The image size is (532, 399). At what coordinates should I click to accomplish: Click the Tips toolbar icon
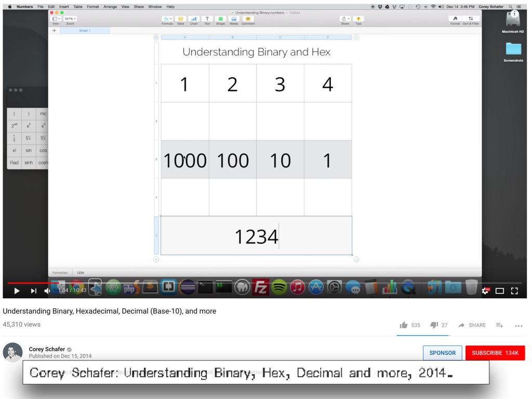click(x=358, y=19)
